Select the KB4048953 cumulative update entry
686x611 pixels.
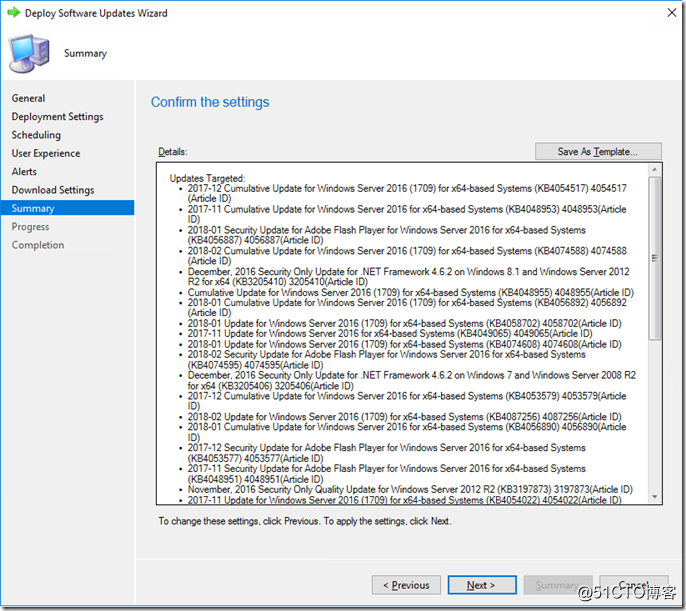pyautogui.click(x=407, y=214)
